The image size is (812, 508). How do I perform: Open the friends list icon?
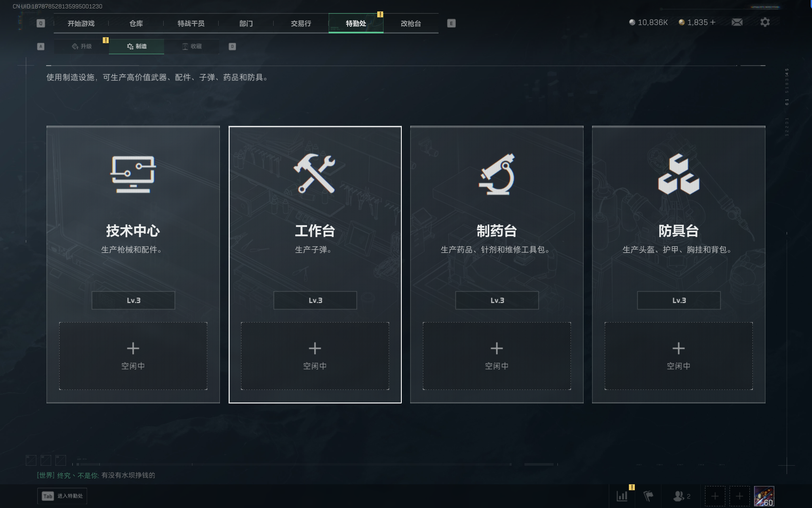coord(682,496)
